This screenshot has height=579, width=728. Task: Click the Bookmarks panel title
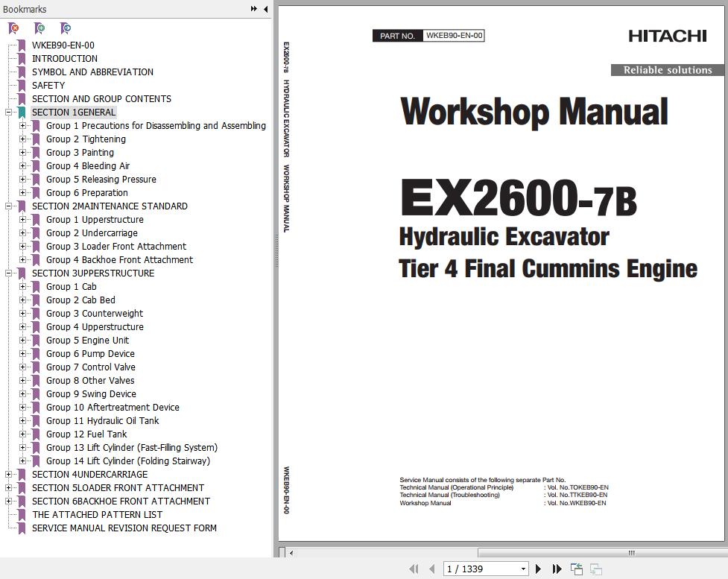(25, 9)
